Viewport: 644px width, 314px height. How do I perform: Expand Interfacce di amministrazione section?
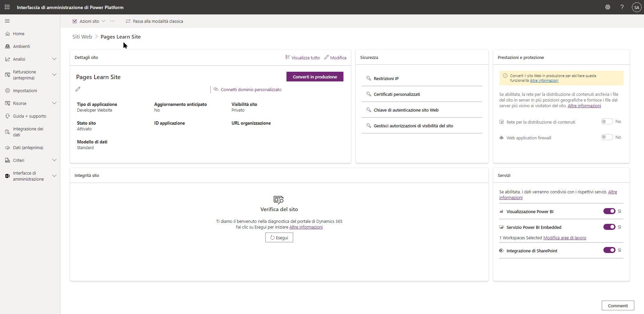[x=54, y=176]
